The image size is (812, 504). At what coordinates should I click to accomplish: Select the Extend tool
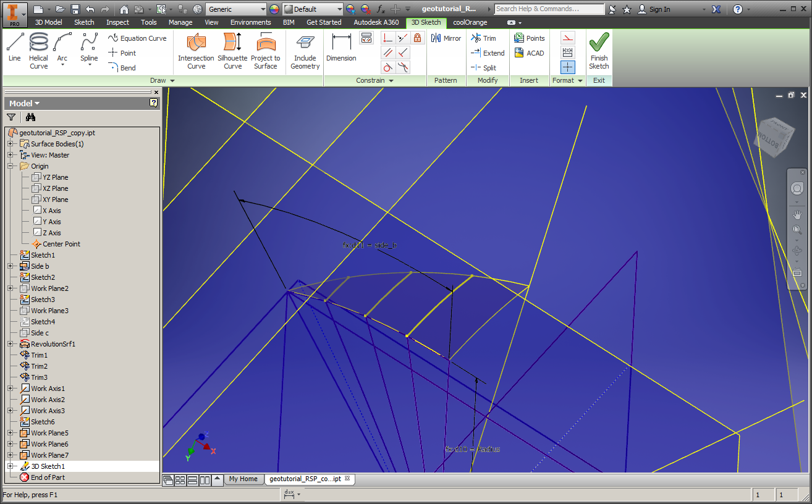pyautogui.click(x=488, y=53)
